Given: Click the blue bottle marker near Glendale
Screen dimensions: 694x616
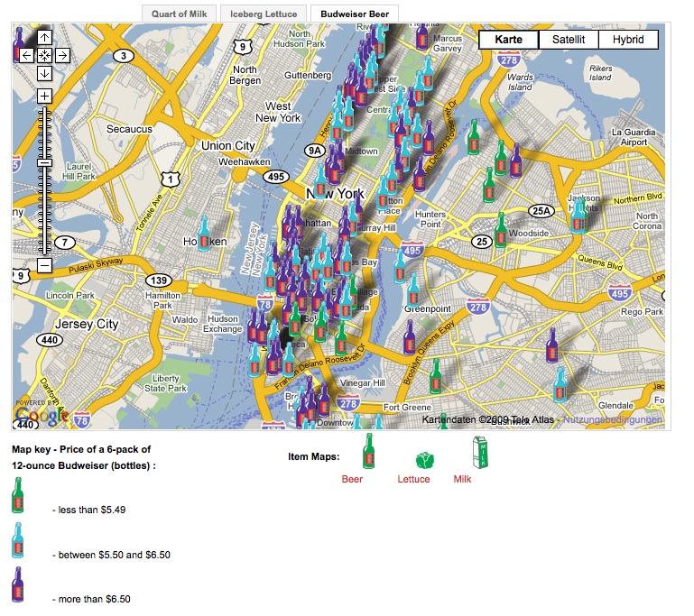Looking at the screenshot, I should (560, 384).
